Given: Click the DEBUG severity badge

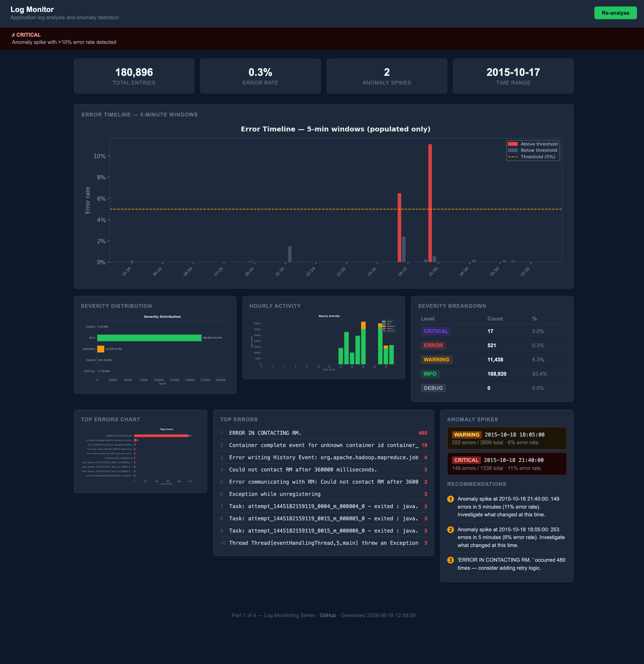Looking at the screenshot, I should tap(433, 388).
